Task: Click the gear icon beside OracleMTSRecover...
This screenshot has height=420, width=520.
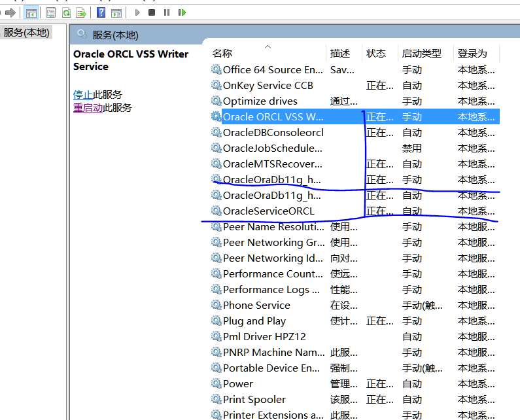Action: [217, 164]
